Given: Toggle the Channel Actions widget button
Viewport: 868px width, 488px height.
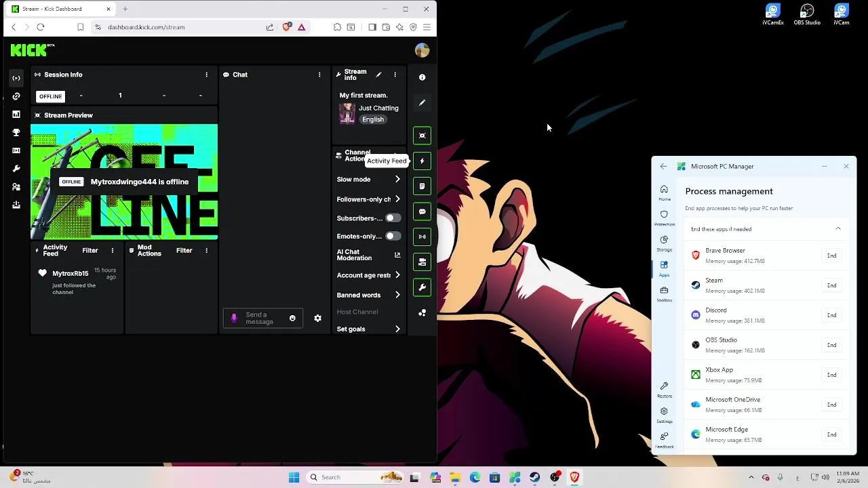Looking at the screenshot, I should click(422, 262).
